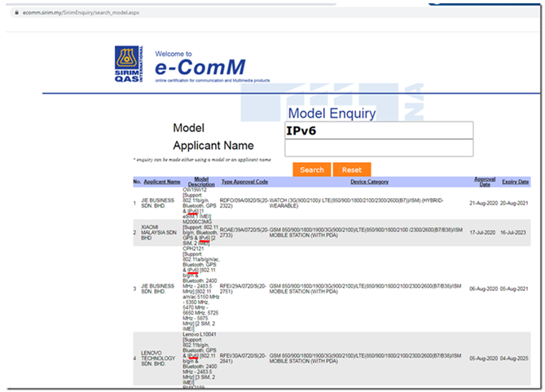Sort by Type Approval Code column header

244,182
